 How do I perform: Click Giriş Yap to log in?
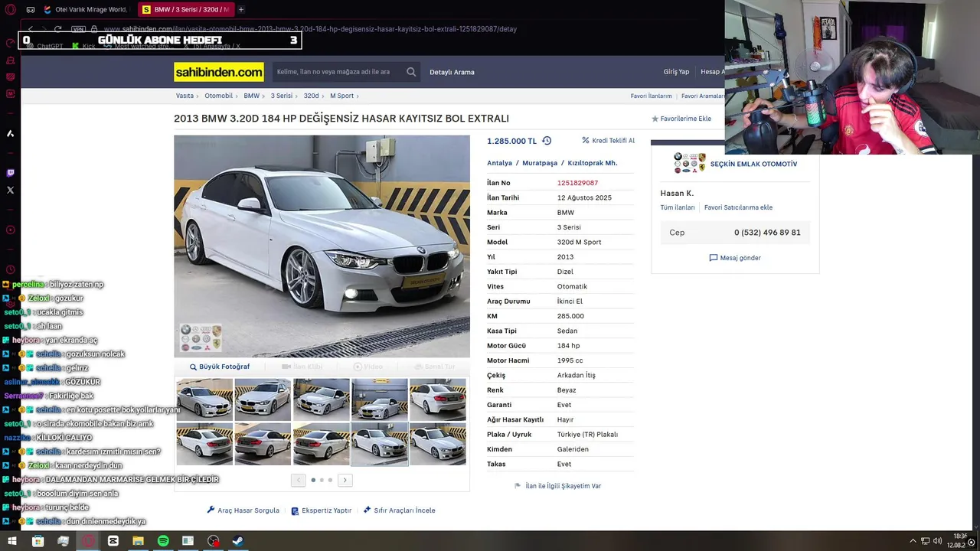pyautogui.click(x=676, y=72)
